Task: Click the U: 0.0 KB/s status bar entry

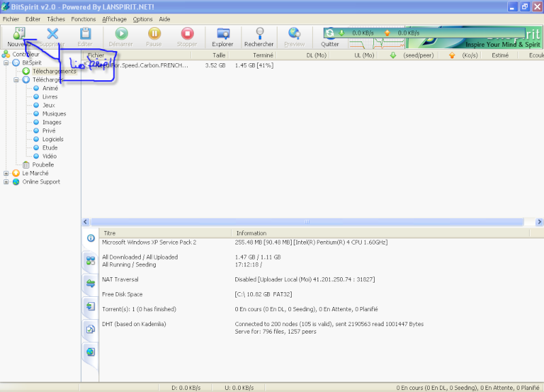Action: click(x=239, y=388)
